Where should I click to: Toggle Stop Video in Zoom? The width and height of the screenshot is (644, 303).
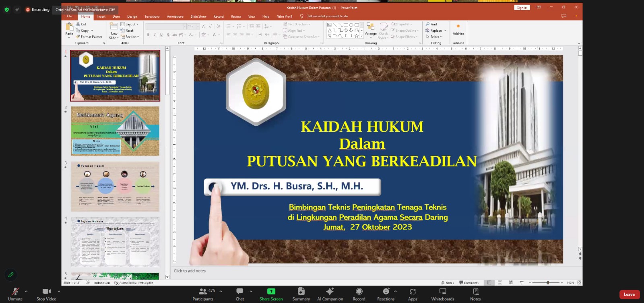46,293
